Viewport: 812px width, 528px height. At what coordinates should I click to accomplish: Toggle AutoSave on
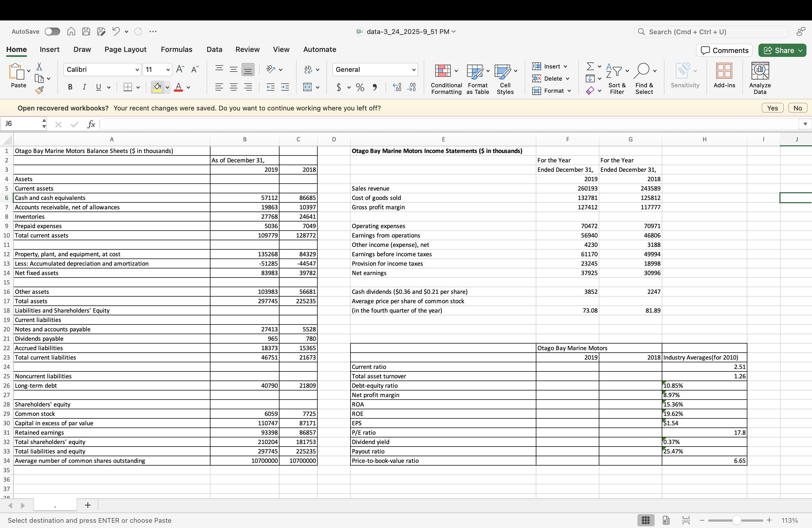[52, 31]
